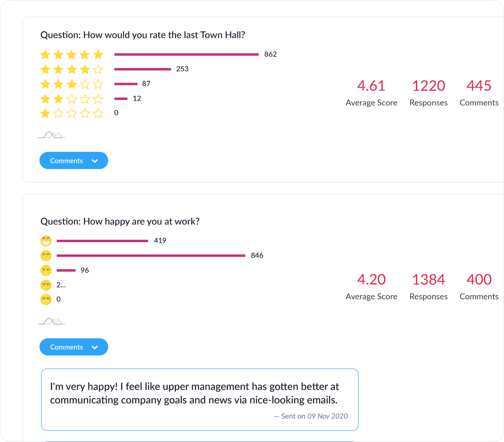504x442 pixels.
Task: Select the sad face emoji icon
Action: click(46, 285)
